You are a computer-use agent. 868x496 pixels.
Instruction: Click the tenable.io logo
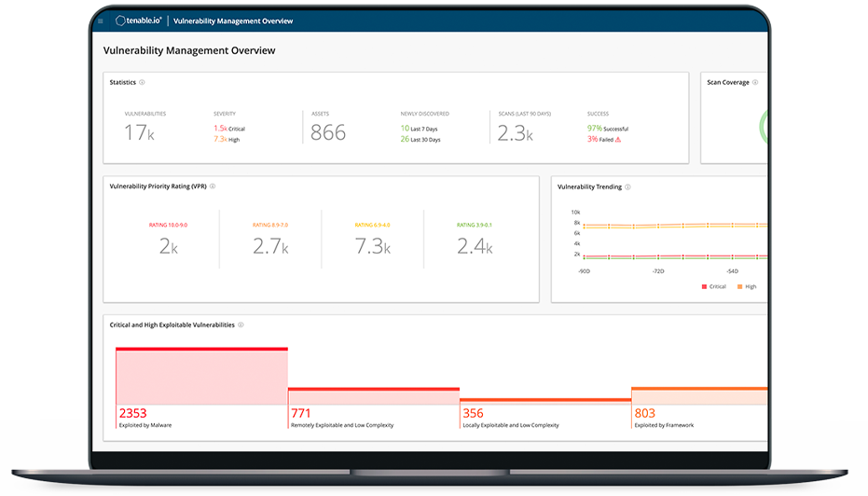(x=138, y=21)
